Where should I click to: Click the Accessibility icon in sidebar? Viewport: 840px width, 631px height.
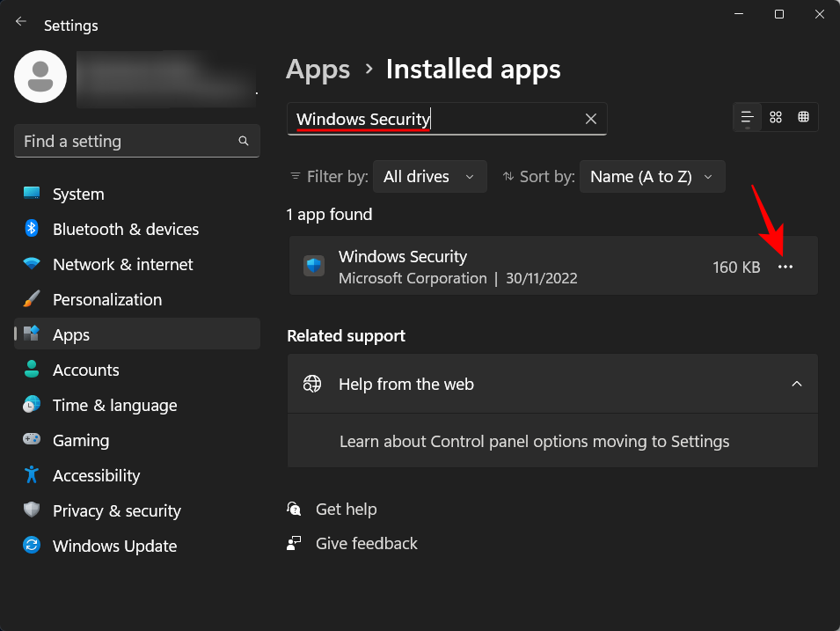(30, 475)
